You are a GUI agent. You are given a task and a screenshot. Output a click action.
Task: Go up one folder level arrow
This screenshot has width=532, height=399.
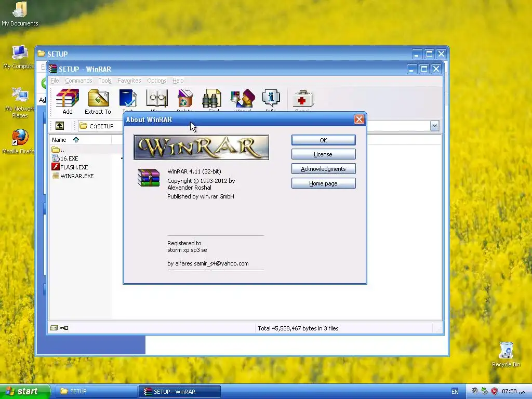[60, 126]
